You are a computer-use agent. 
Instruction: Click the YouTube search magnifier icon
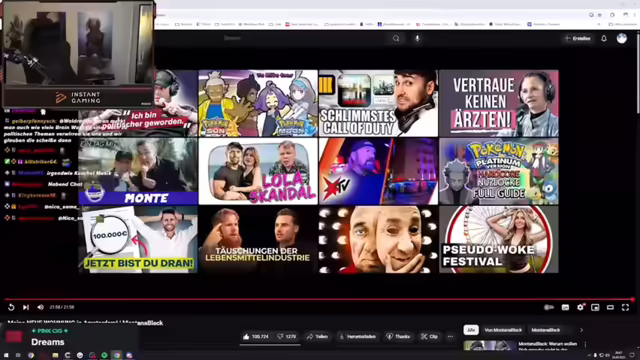[x=396, y=38]
